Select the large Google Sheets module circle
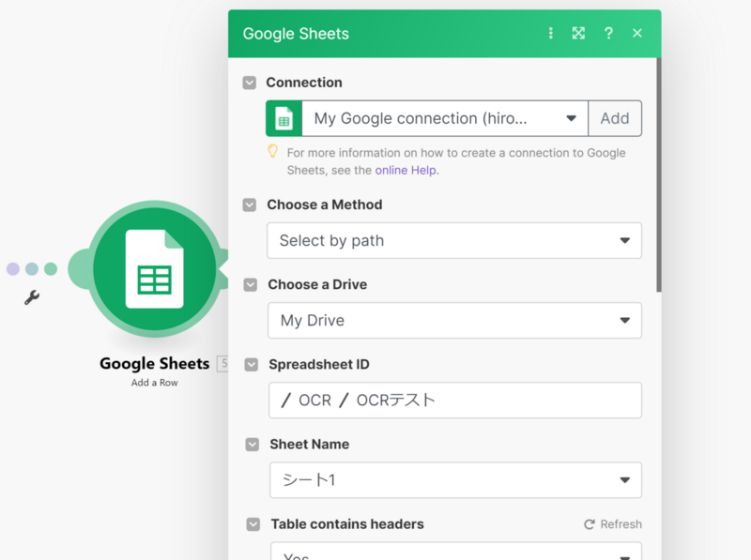 (x=154, y=269)
